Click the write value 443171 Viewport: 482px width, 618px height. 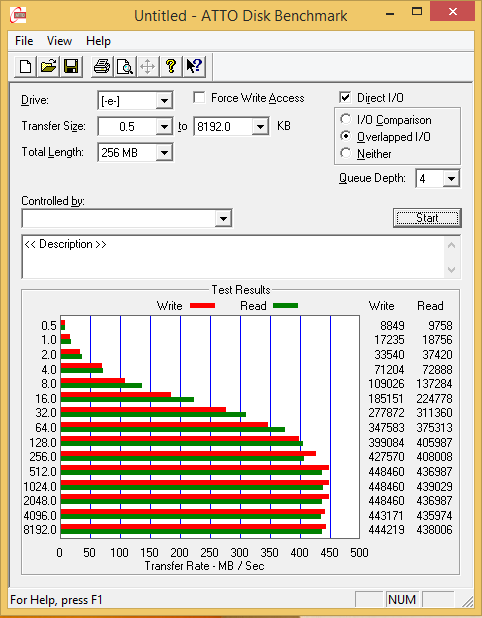386,515
